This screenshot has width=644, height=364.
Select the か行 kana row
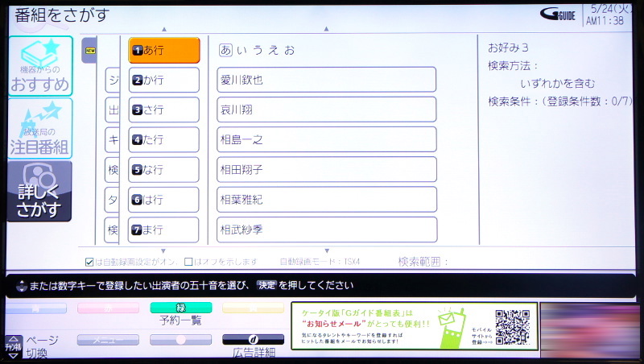[164, 80]
